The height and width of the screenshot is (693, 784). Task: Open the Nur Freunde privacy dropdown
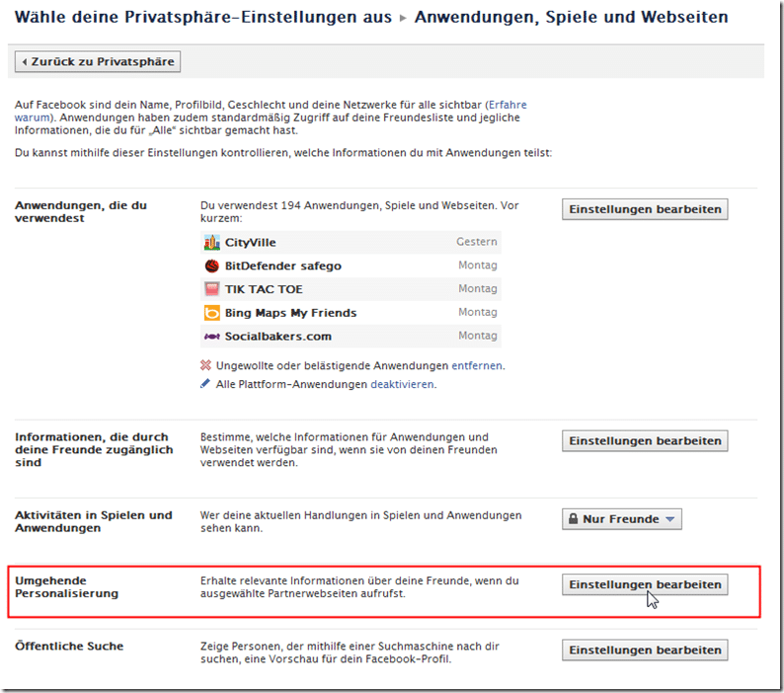(x=621, y=519)
